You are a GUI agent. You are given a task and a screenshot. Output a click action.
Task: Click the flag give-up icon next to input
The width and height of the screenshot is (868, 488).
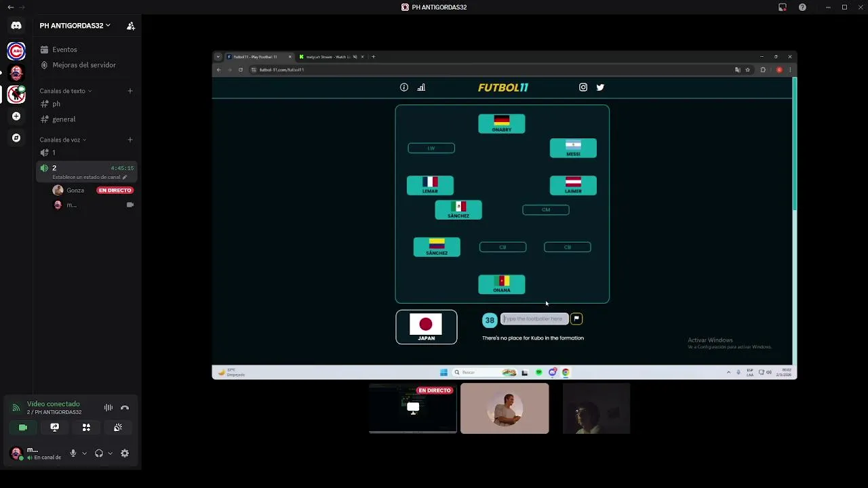[x=576, y=319]
